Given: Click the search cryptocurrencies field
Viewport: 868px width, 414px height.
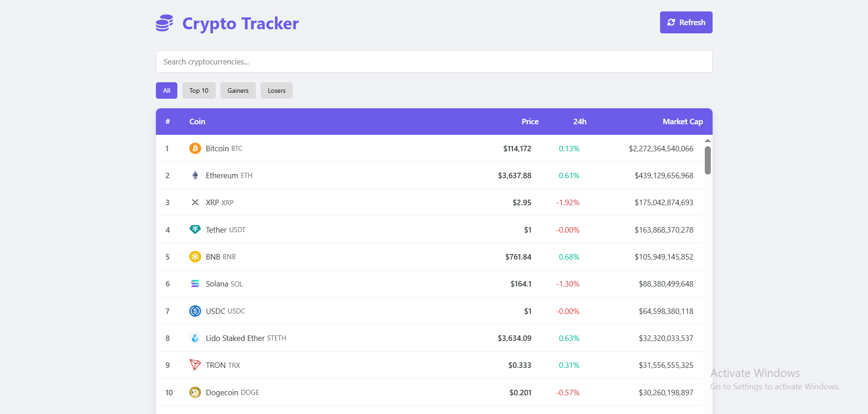Looking at the screenshot, I should tap(433, 61).
